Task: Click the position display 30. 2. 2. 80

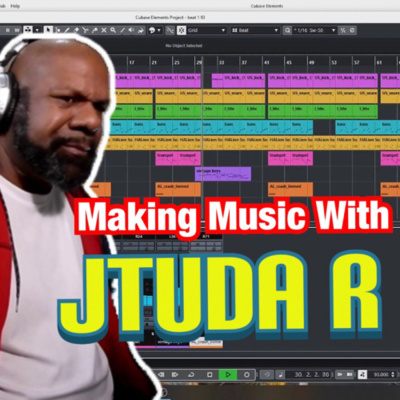Action: 312,375
